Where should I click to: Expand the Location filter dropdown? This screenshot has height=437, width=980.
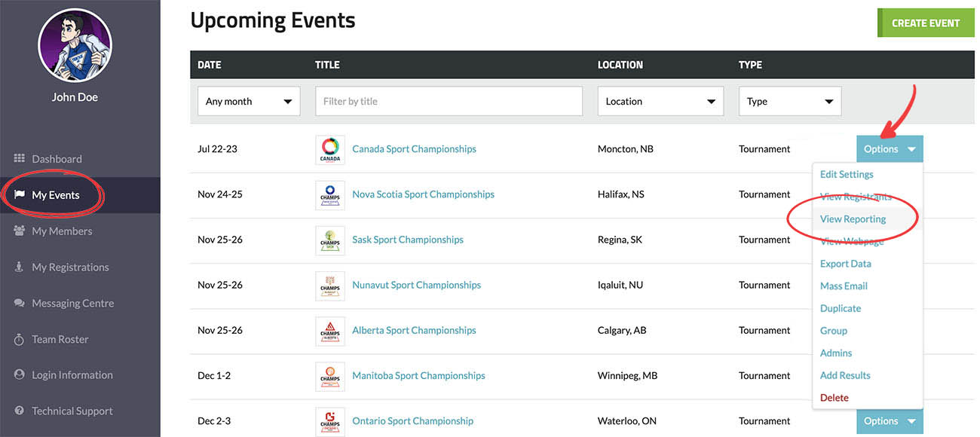[660, 102]
